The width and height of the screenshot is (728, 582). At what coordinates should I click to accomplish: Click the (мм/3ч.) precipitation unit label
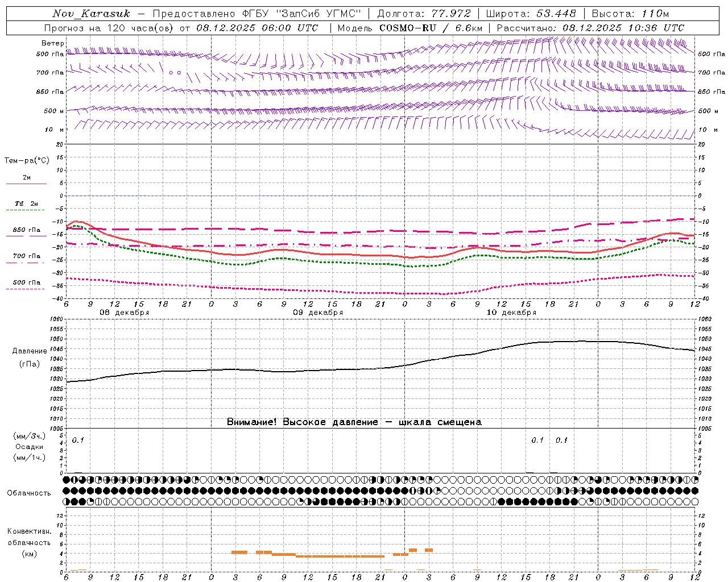(30, 436)
